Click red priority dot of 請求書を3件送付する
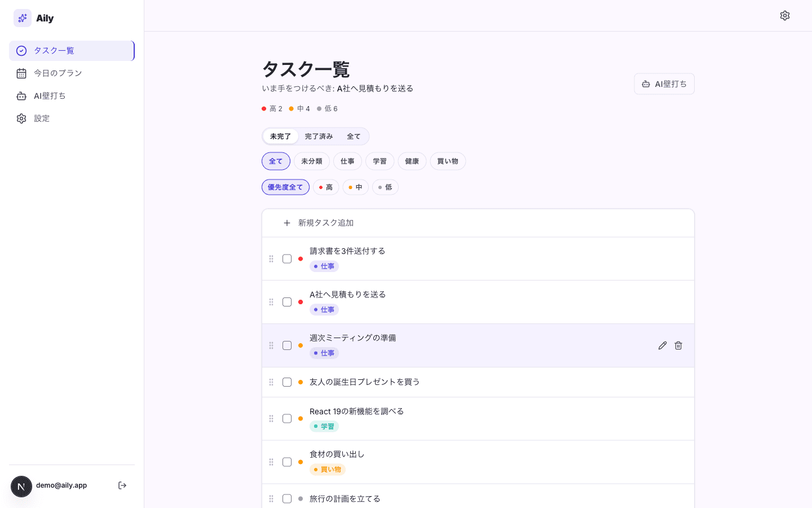Viewport: 812px width, 508px height. pos(301,259)
